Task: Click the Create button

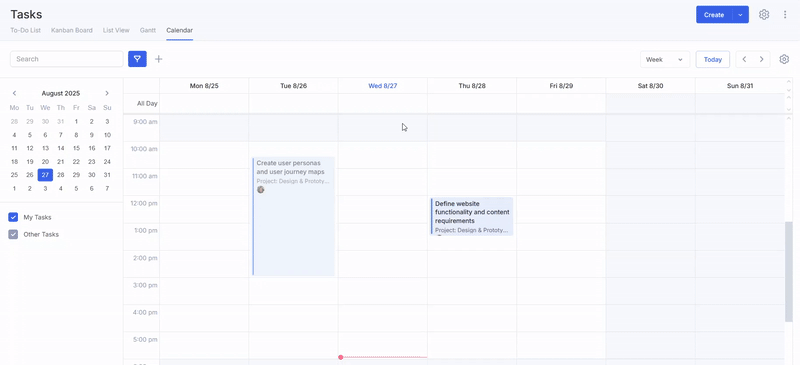Action: [x=714, y=15]
